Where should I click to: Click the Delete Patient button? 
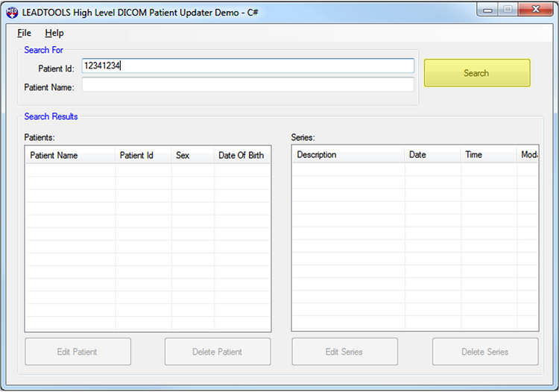[x=218, y=352]
